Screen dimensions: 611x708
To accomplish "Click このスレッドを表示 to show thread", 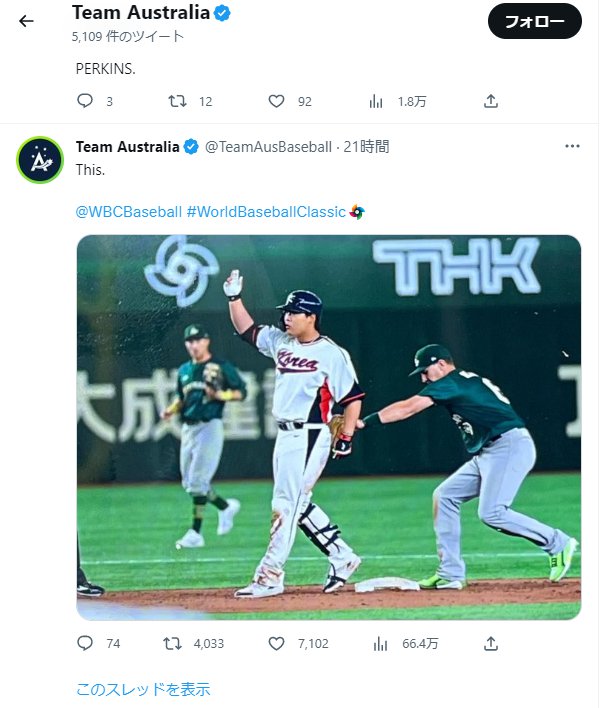I will point(143,689).
